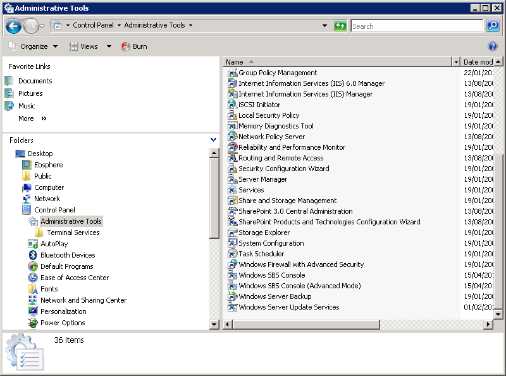Expand the Control Panel breadcrumb arrow

[119, 25]
